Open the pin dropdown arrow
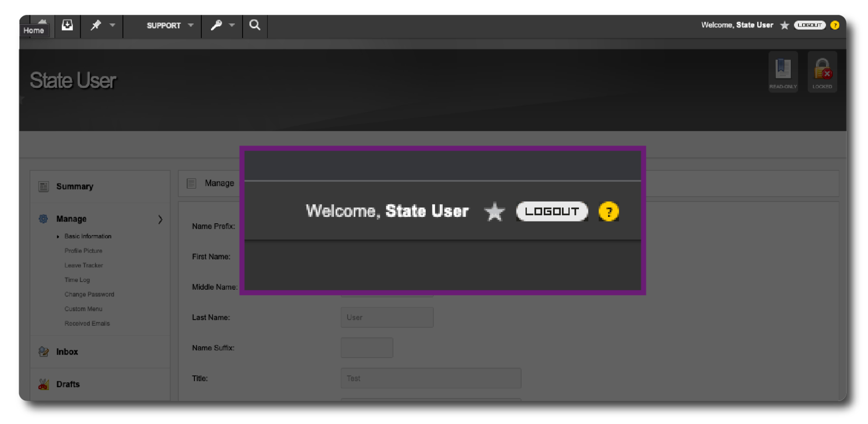Image resolution: width=868 pixels, height=424 pixels. [112, 25]
